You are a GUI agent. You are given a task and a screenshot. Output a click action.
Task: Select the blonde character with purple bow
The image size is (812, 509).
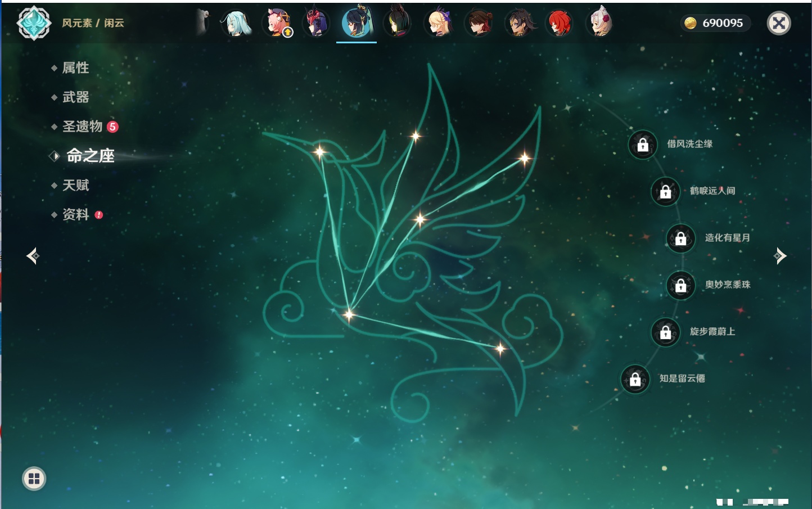(438, 23)
